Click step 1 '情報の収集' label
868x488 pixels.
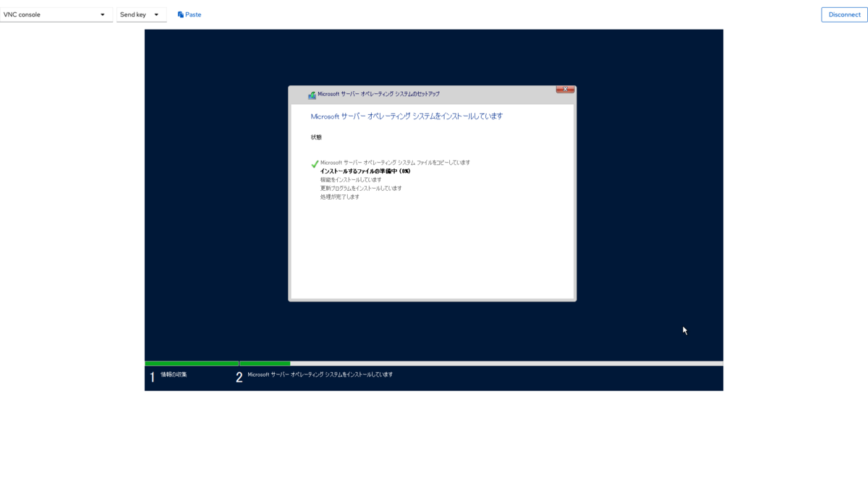(174, 374)
